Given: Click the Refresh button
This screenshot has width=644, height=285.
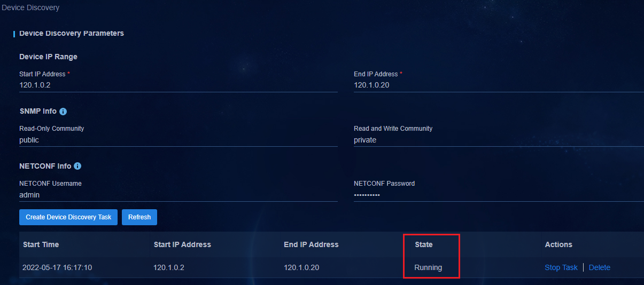Looking at the screenshot, I should pos(139,217).
